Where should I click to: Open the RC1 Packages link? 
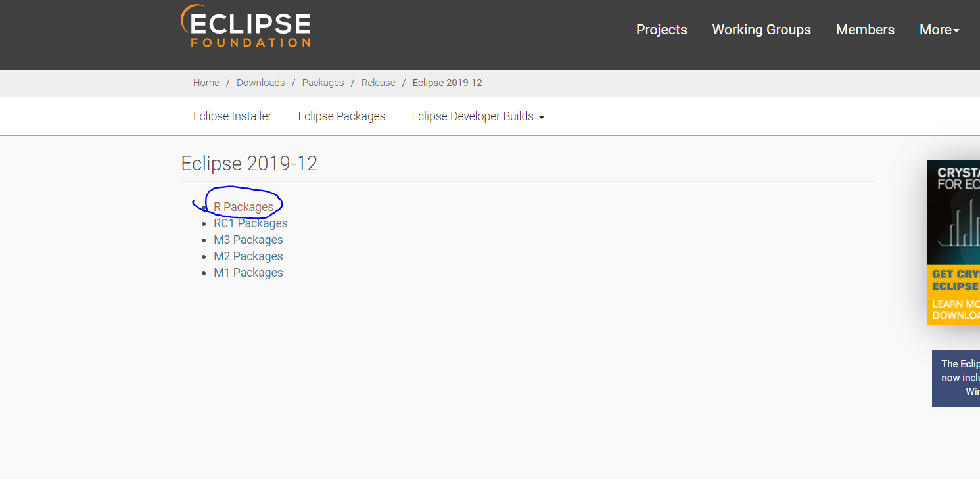pos(250,223)
